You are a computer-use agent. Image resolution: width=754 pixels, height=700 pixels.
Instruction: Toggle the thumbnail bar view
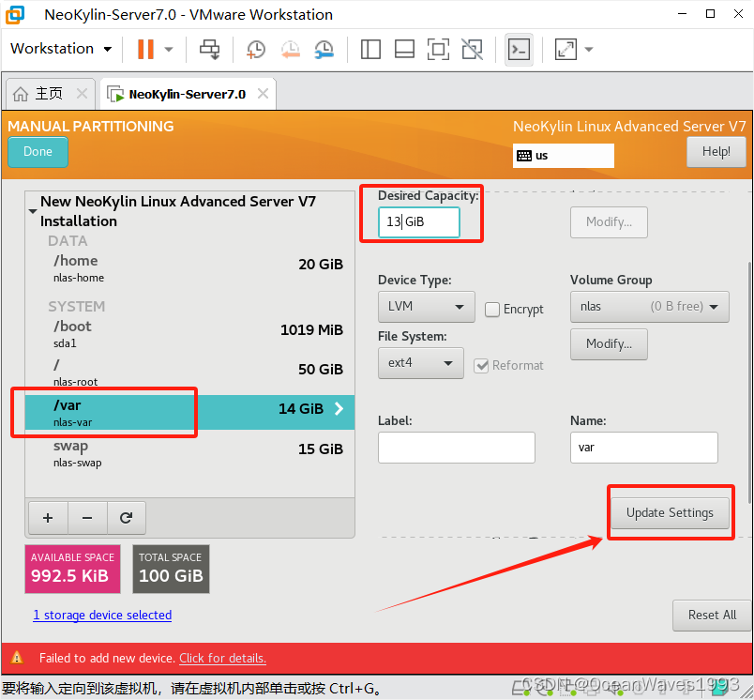404,49
